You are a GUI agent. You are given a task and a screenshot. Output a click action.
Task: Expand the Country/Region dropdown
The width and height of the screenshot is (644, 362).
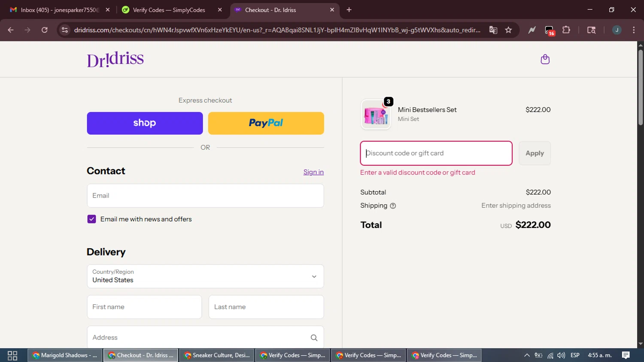[x=205, y=276]
